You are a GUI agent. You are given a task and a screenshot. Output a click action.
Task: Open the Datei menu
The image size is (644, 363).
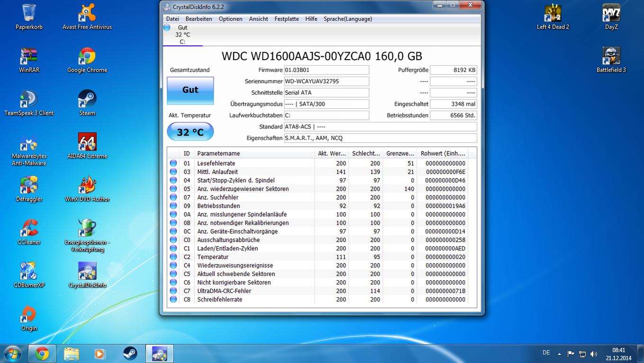[172, 19]
